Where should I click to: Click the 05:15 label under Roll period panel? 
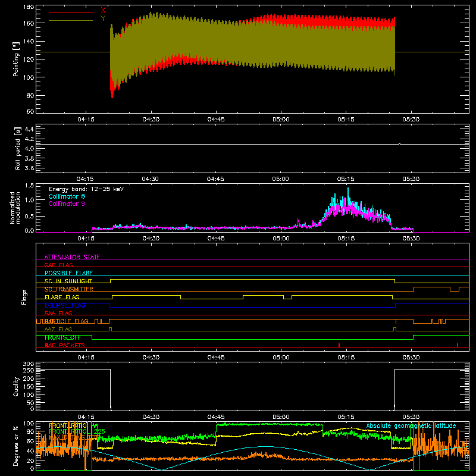click(346, 179)
